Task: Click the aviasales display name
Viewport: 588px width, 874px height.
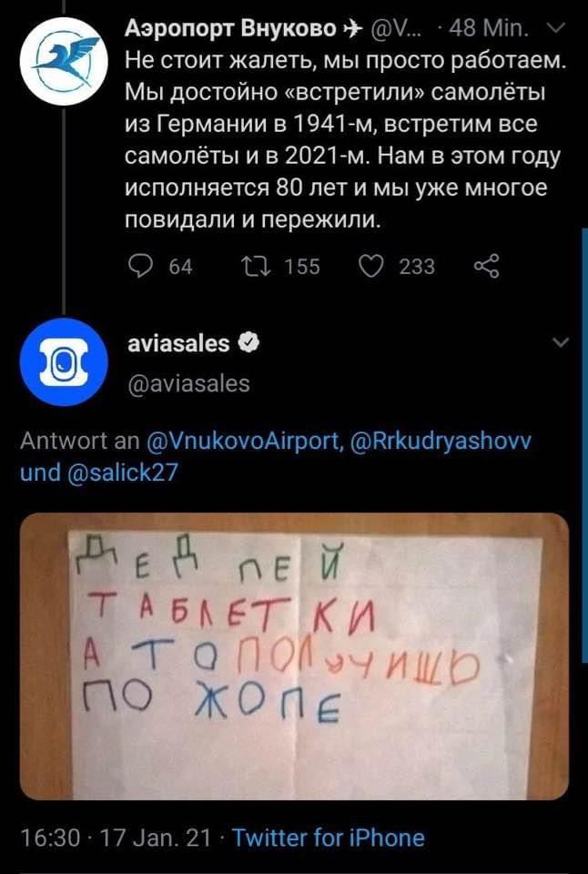Action: tap(178, 343)
